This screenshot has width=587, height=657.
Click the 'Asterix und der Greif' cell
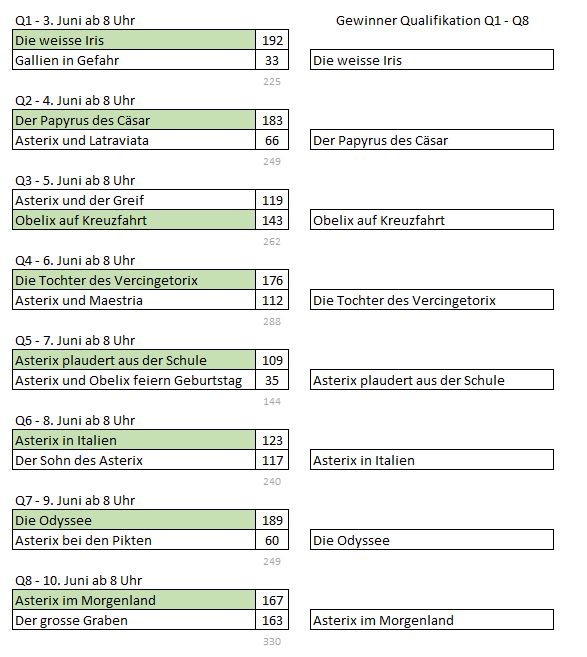tap(134, 200)
